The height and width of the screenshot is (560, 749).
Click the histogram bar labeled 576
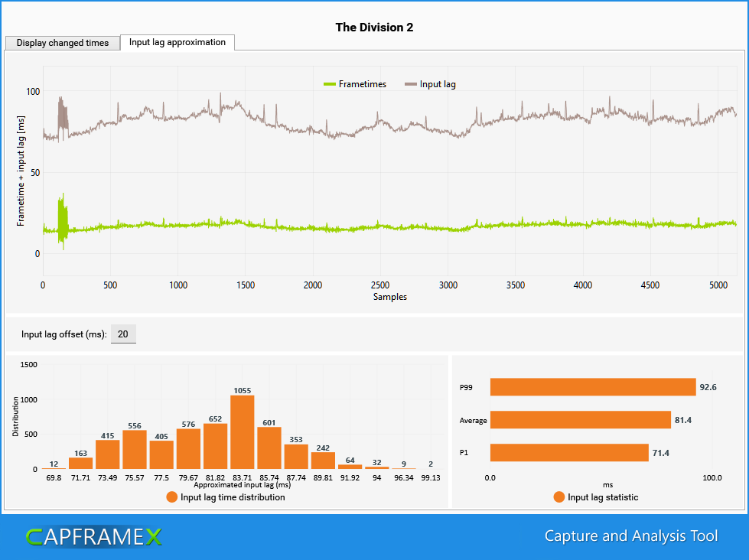188,449
